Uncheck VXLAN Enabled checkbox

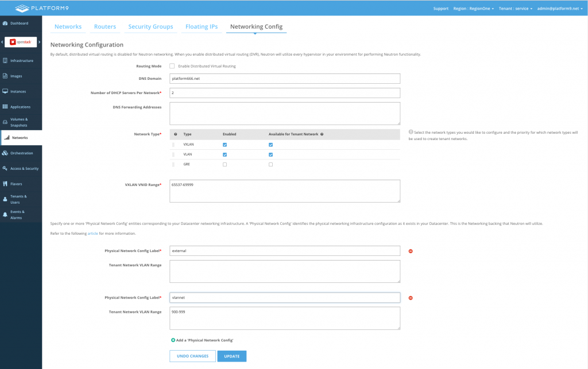[225, 145]
